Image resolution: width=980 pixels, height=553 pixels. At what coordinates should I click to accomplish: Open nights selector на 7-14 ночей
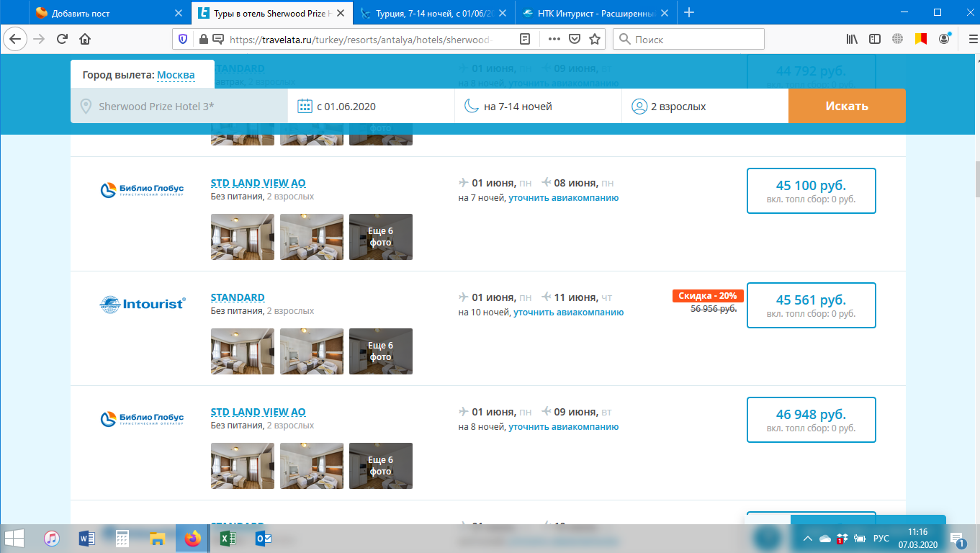(x=538, y=107)
